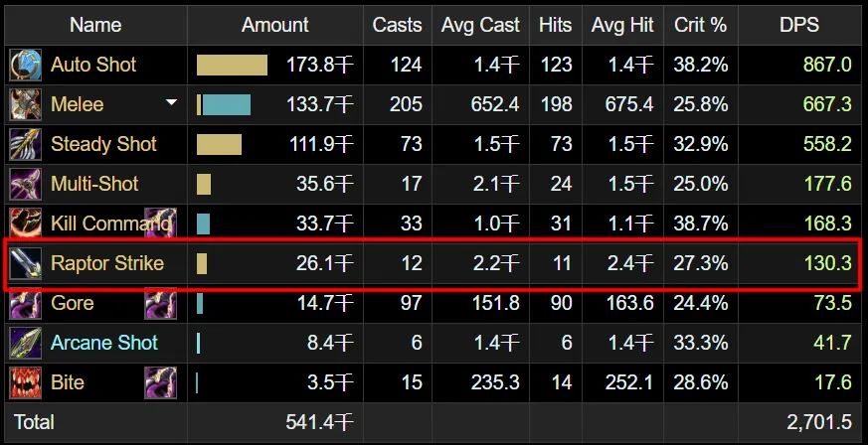Viewport: 868px width, 445px height.
Task: Click the pet icon in Bite row
Action: pyautogui.click(x=160, y=382)
